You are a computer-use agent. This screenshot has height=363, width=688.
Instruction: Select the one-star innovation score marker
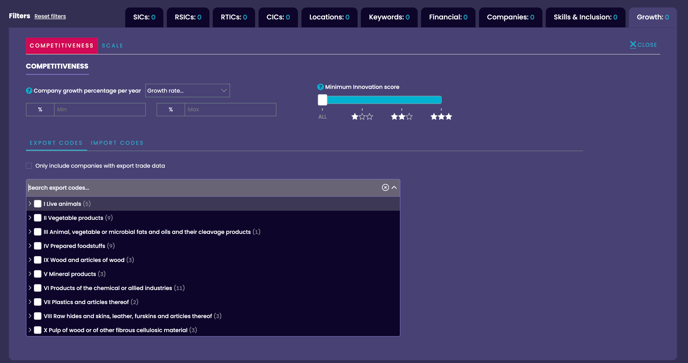[362, 117]
